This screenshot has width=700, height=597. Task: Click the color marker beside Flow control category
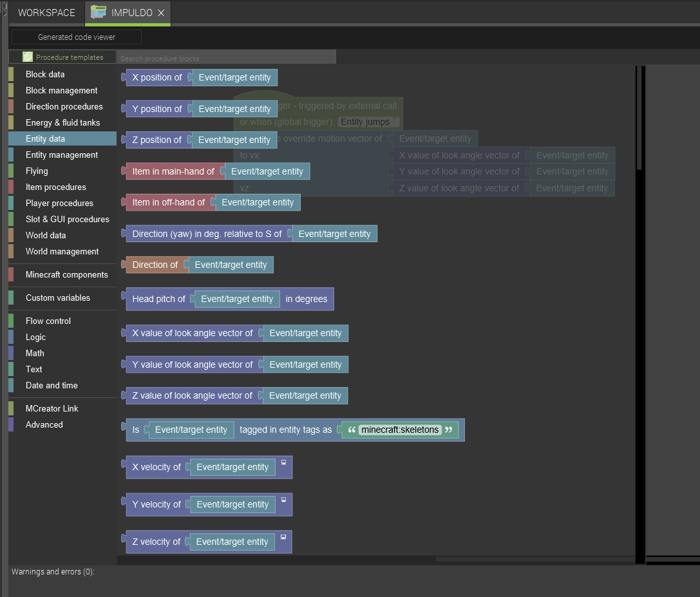[x=11, y=321]
